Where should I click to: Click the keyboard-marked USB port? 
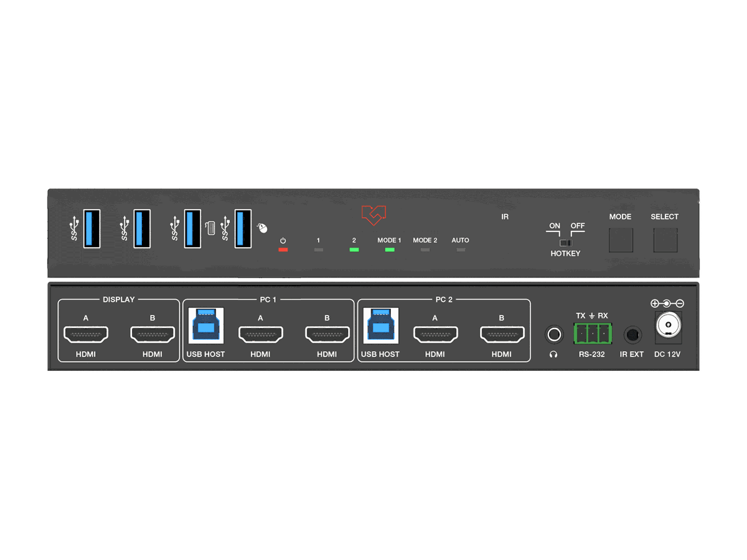click(x=192, y=228)
